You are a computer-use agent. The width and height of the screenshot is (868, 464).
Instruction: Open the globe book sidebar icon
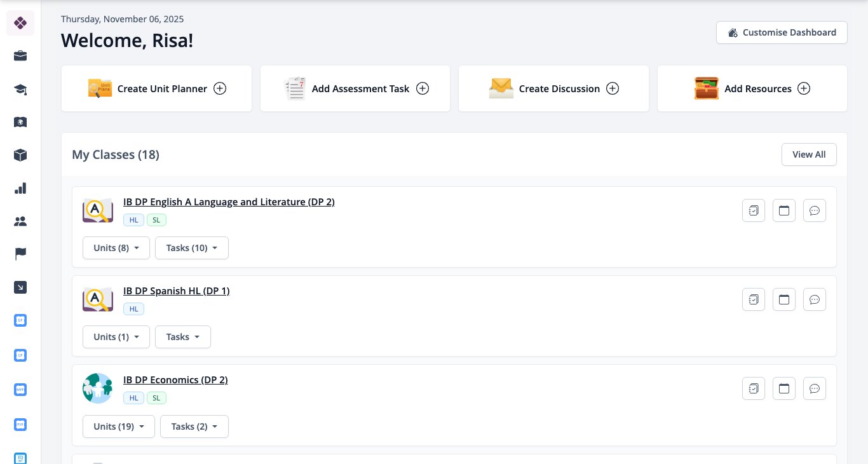point(20,122)
